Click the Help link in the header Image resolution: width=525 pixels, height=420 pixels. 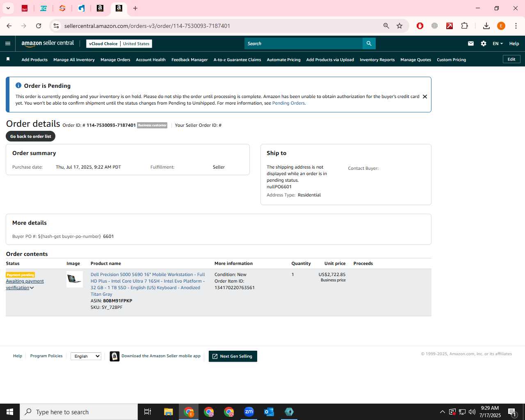click(x=514, y=43)
